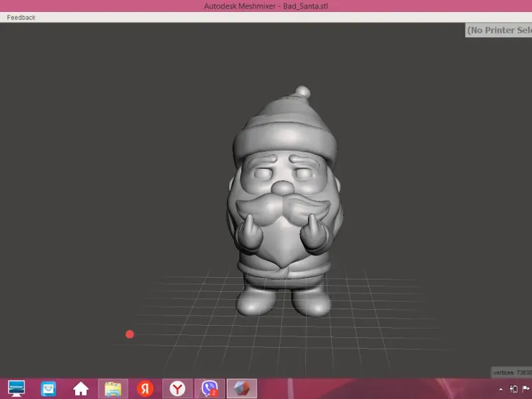532x399 pixels.
Task: Show hidden system tray icons arrow
Action: pos(501,390)
